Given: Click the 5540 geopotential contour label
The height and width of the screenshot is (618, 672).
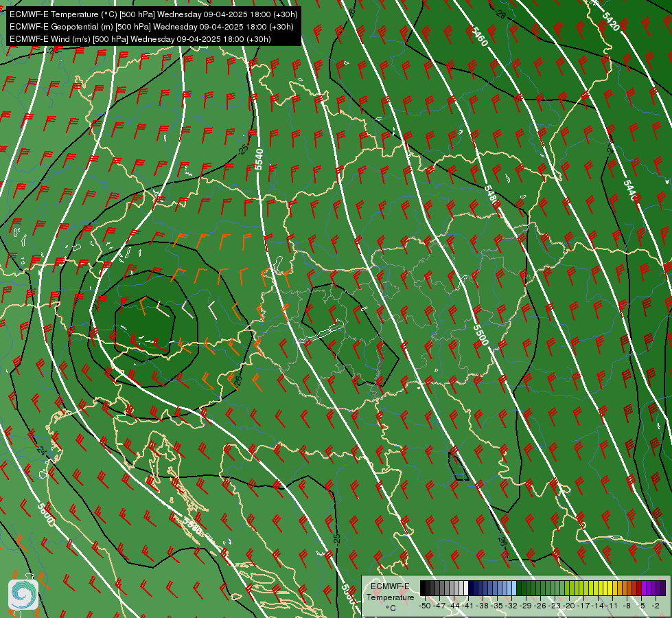Looking at the screenshot, I should pyautogui.click(x=258, y=159).
